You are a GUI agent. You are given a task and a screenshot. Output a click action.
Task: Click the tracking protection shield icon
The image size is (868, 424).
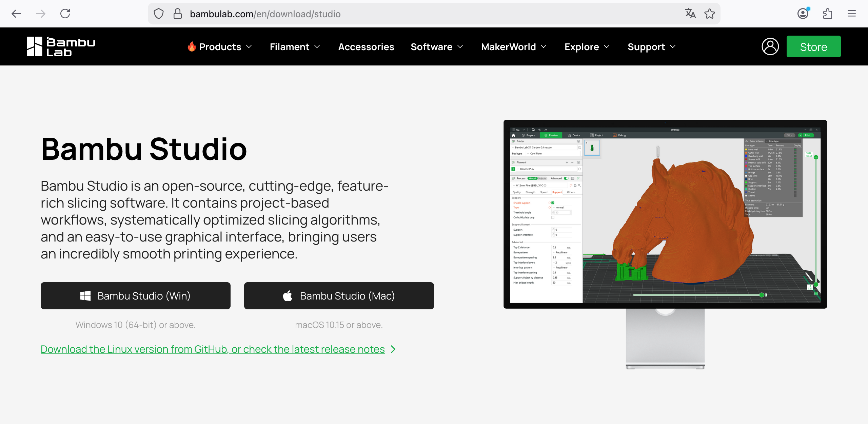159,14
